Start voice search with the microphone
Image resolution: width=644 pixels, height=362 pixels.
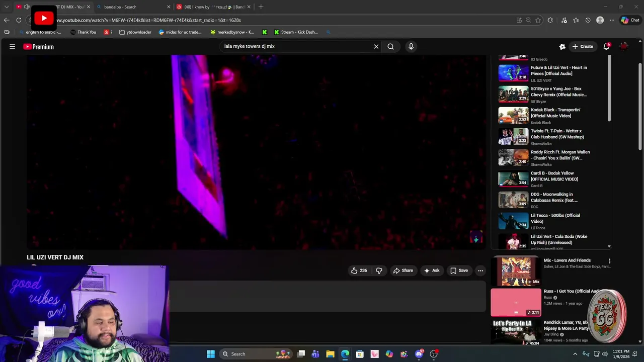coord(411,46)
